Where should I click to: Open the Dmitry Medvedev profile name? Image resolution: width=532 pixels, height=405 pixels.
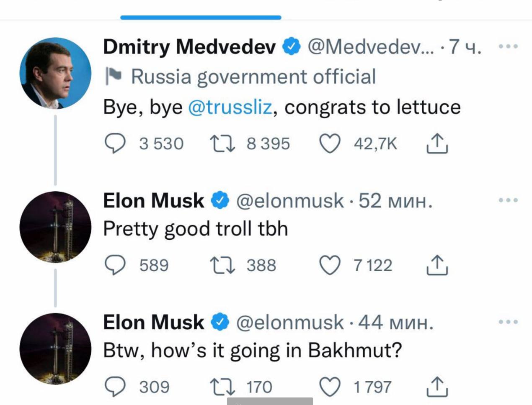189,46
